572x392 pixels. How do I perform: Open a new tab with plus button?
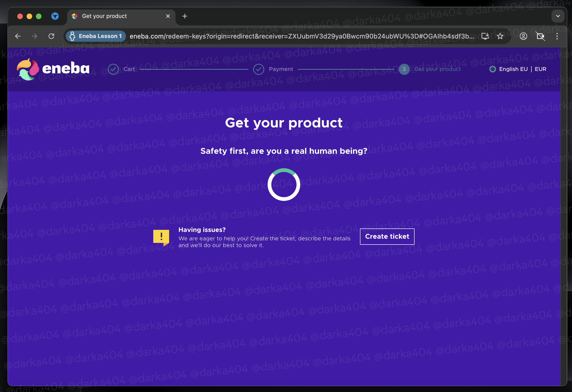pos(185,16)
